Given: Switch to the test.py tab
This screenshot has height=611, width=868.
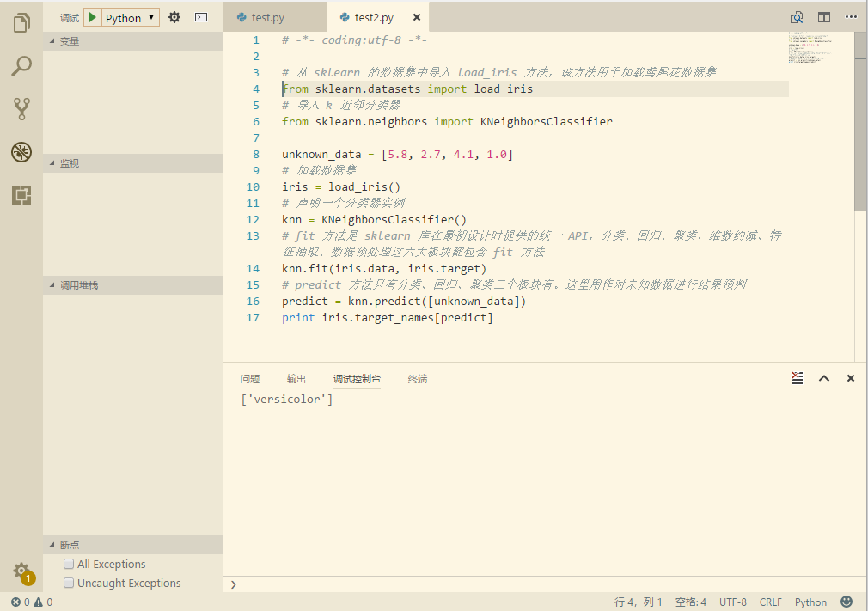Looking at the screenshot, I should click(x=275, y=18).
